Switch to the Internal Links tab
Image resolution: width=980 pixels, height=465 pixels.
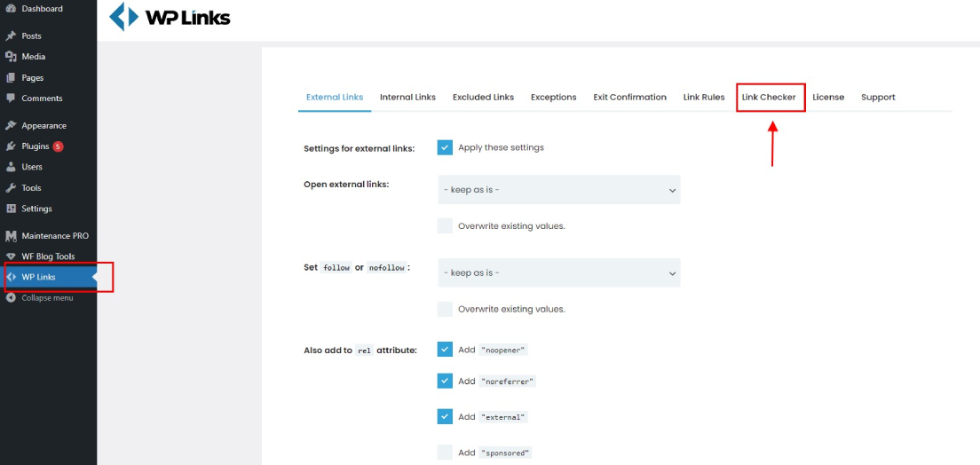[407, 98]
